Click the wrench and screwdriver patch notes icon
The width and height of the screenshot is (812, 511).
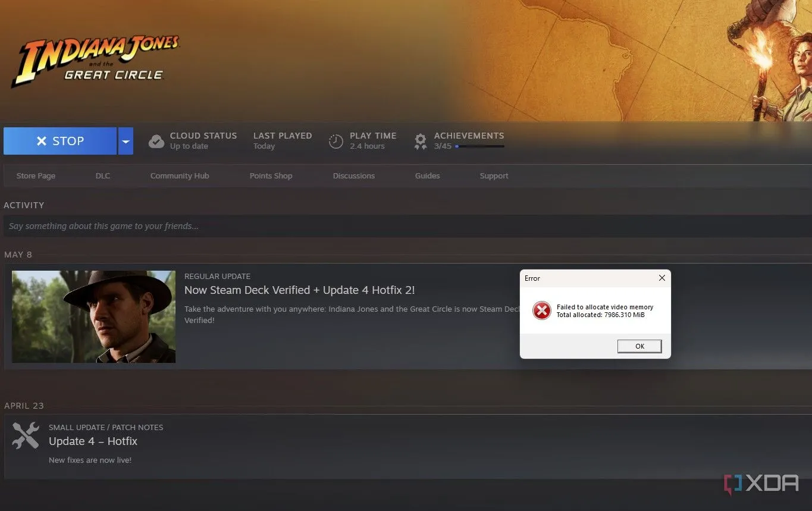pyautogui.click(x=26, y=436)
